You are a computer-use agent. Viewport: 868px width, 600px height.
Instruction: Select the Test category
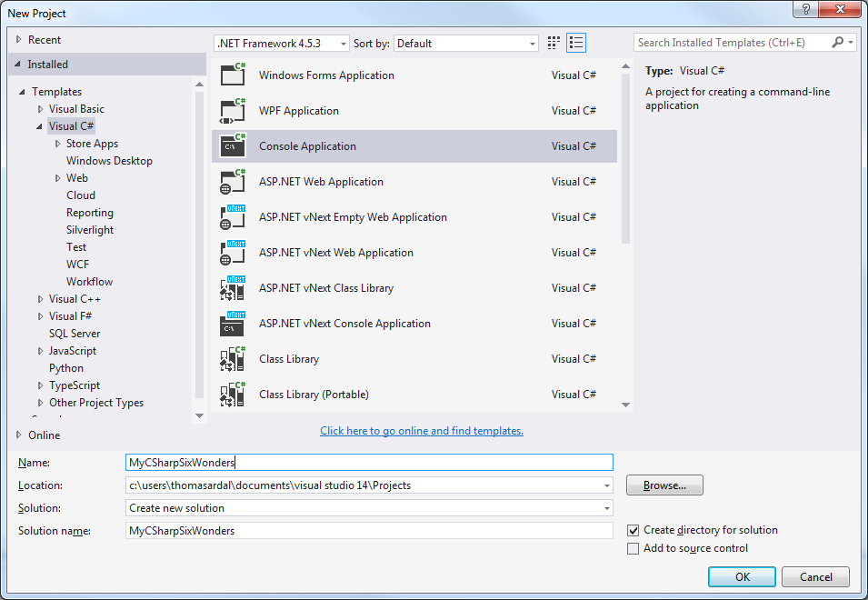pos(76,247)
